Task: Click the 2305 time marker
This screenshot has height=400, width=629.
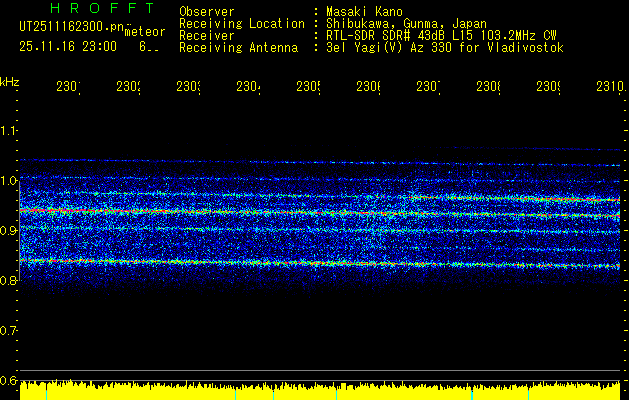Action: point(308,87)
